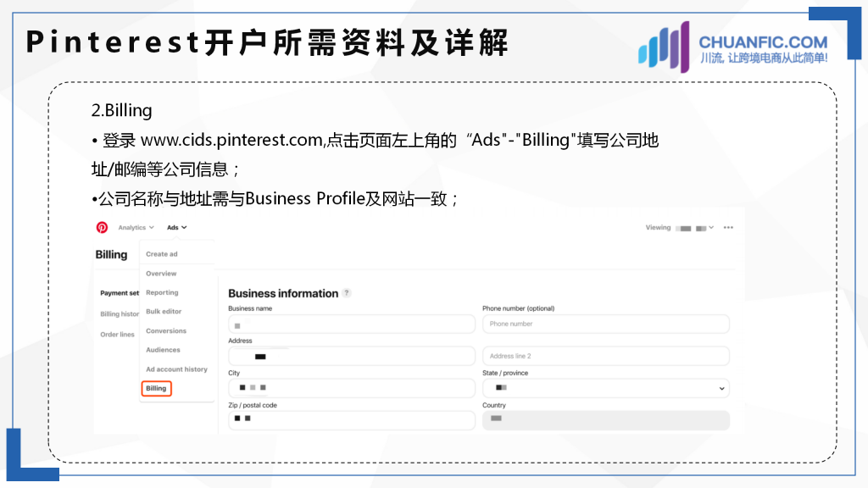
Task: Select Overview in Ads menu
Action: (161, 274)
